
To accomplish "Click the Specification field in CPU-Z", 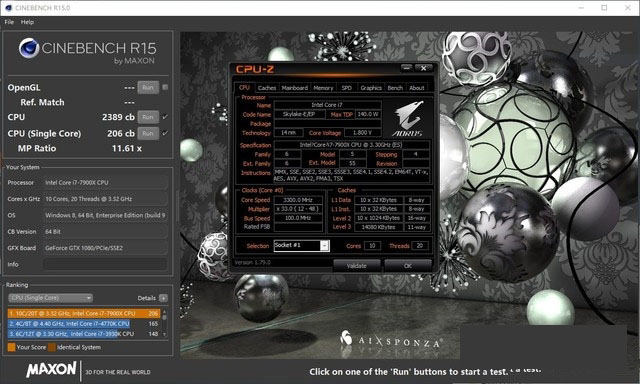I will point(351,145).
